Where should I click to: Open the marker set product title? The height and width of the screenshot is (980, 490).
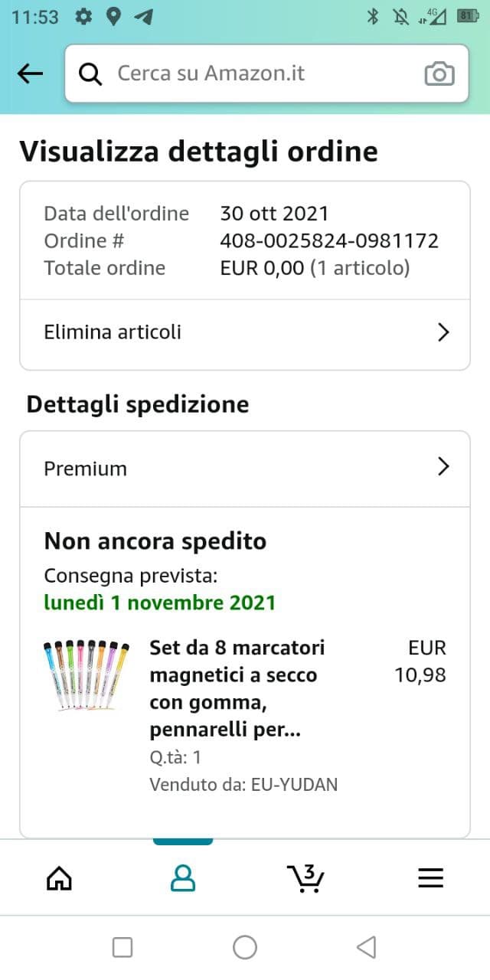[237, 689]
